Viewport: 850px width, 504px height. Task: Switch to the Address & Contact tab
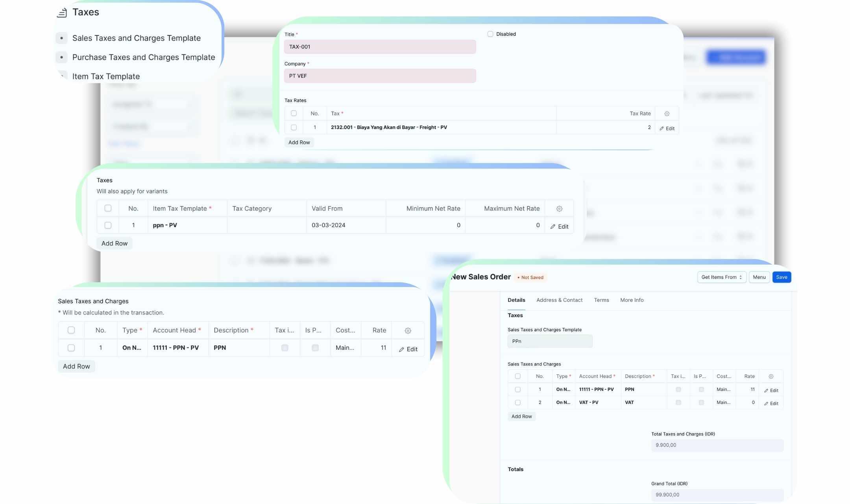pos(559,300)
